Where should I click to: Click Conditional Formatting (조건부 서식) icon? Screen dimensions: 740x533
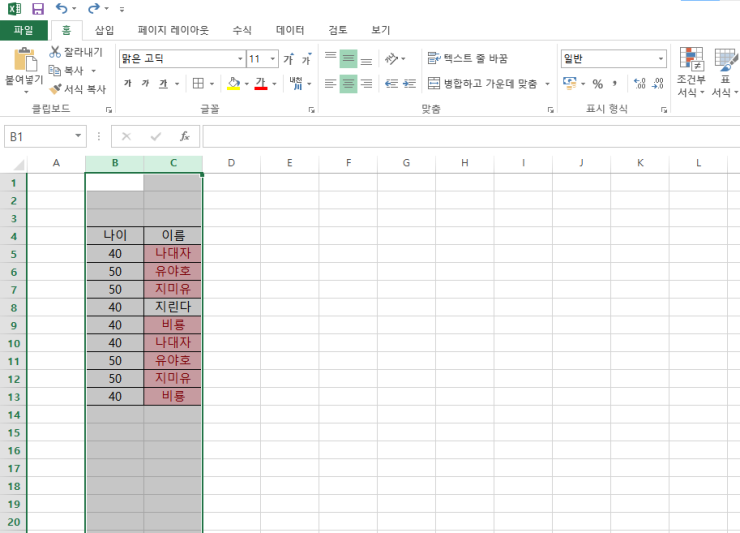(691, 59)
